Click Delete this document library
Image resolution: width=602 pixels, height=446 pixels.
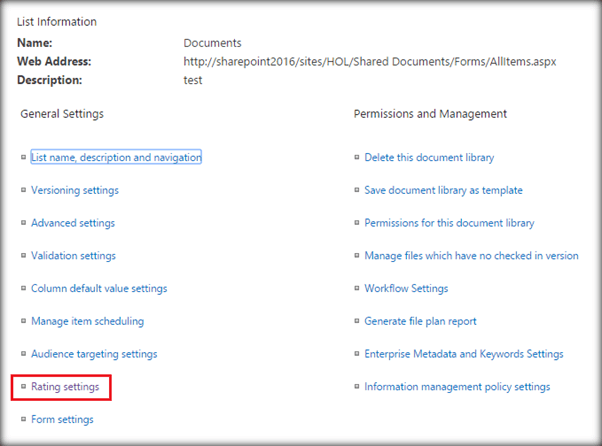[429, 157]
